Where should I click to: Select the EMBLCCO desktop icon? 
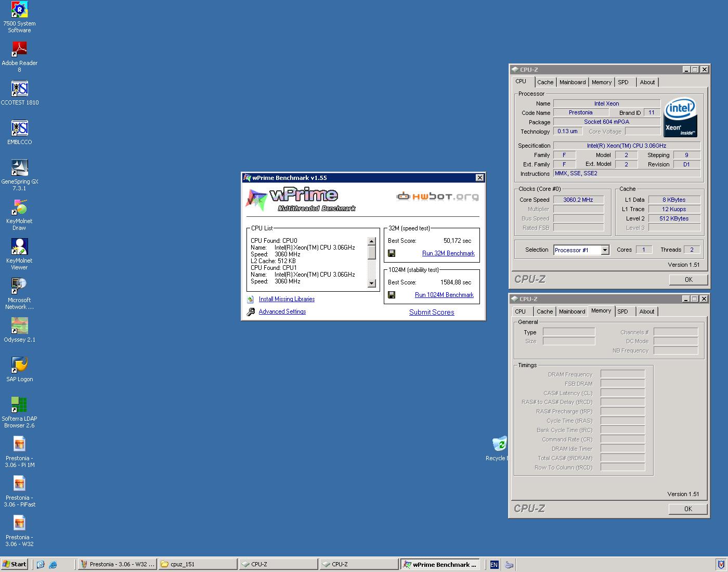point(19,133)
